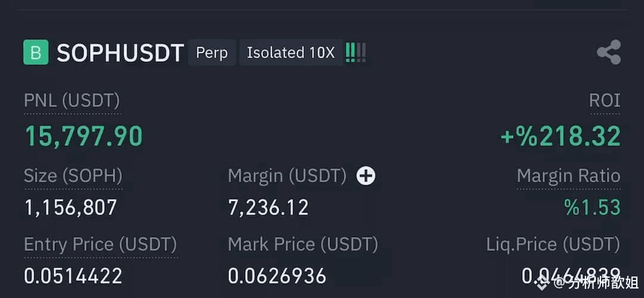Show the ROI label explanation
The image size is (644, 298).
click(605, 101)
